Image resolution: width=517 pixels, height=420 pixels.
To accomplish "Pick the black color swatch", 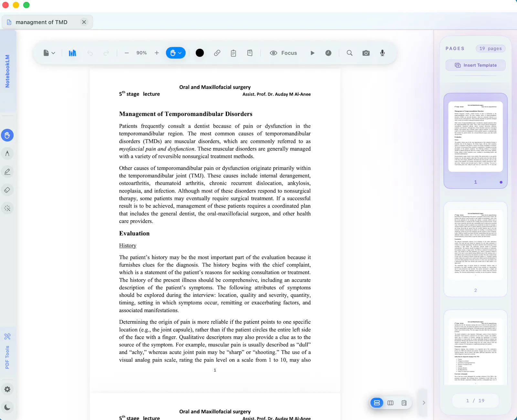I will (x=200, y=53).
